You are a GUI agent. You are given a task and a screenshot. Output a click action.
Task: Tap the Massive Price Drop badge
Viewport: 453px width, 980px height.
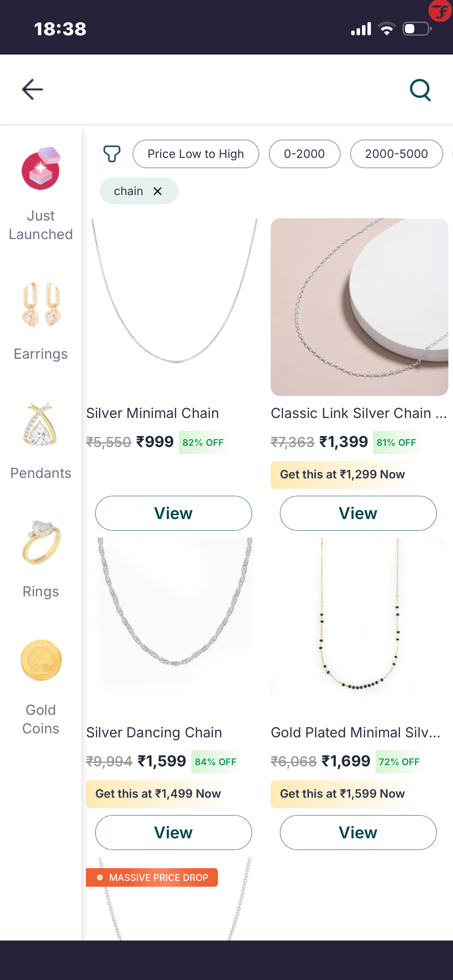152,877
